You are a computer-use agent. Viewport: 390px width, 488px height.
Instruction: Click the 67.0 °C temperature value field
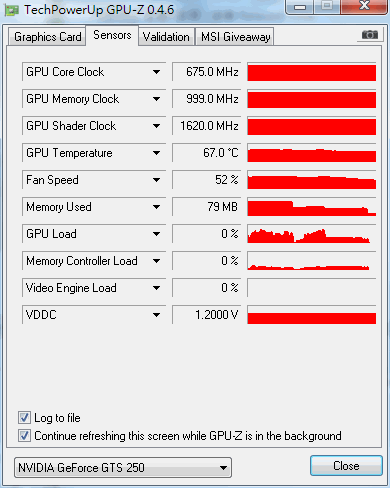point(207,153)
